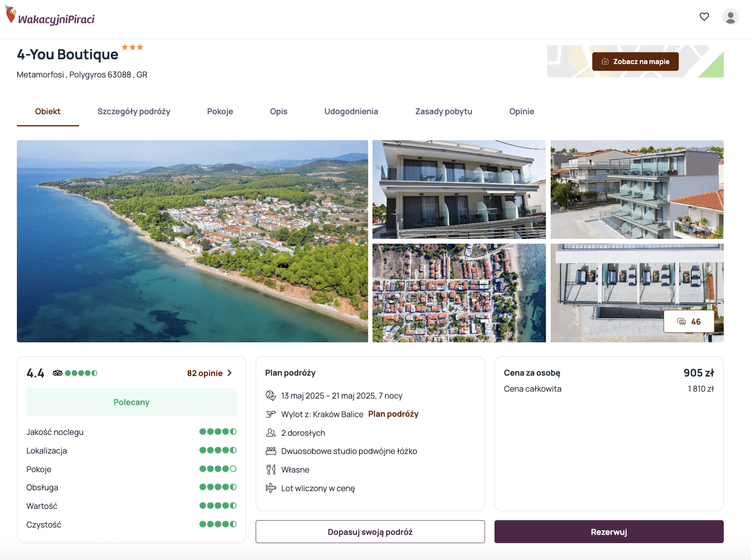
Task: Click the gallery icon with 46 photos
Action: [x=689, y=322]
